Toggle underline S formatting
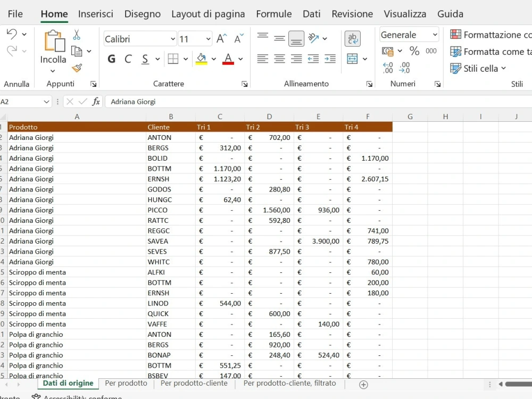This screenshot has height=399, width=532. pyautogui.click(x=145, y=59)
